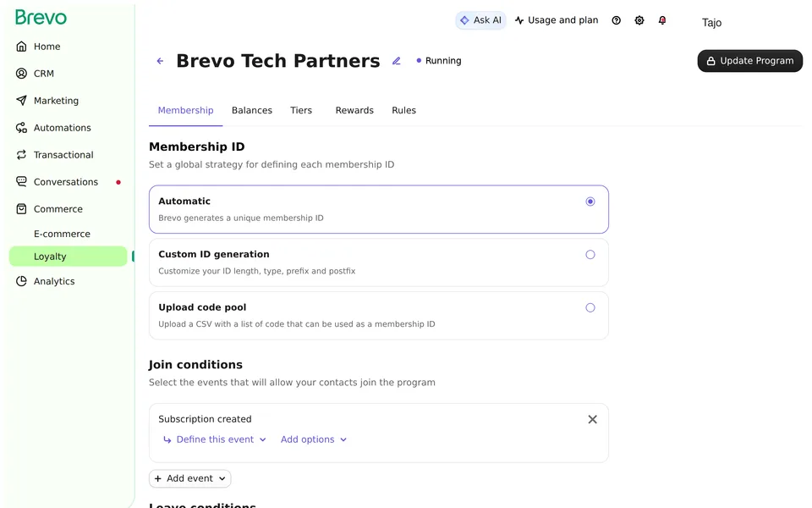The height and width of the screenshot is (508, 812).
Task: Open the Add event dropdown chevron
Action: tap(222, 478)
